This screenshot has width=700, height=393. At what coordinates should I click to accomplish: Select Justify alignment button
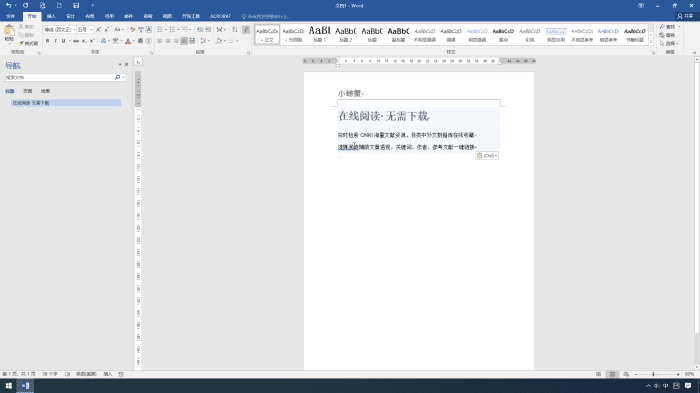coord(184,41)
